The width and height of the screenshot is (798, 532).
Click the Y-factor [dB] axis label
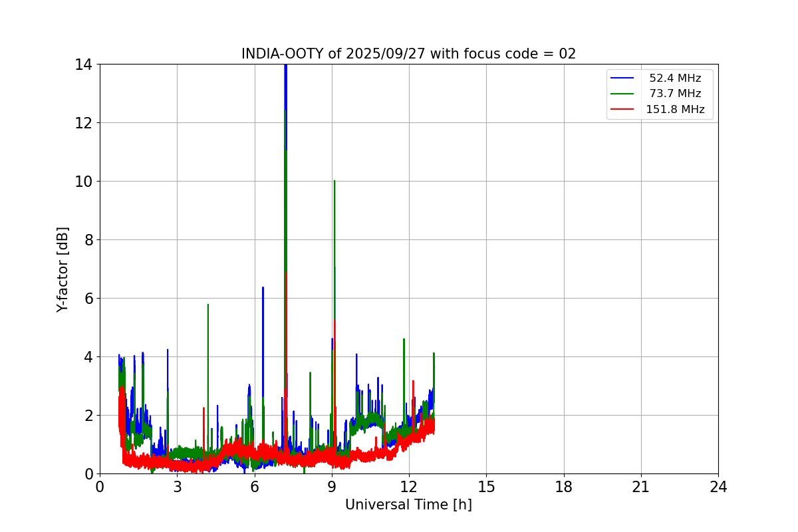pyautogui.click(x=63, y=269)
